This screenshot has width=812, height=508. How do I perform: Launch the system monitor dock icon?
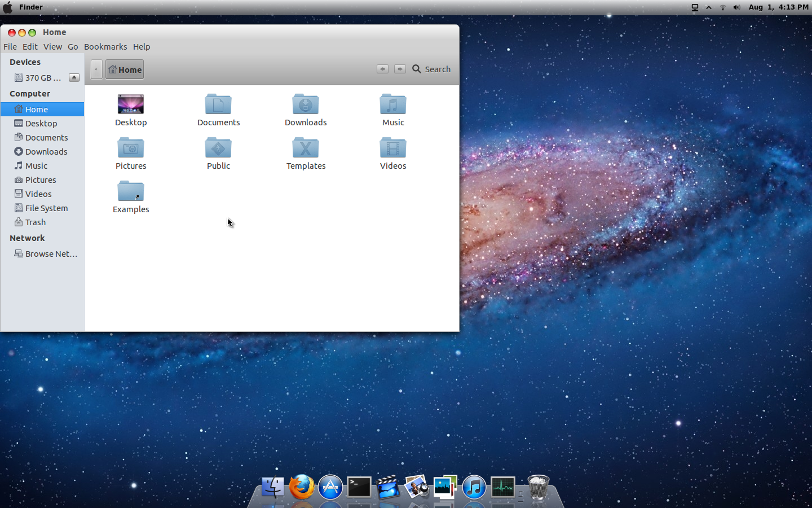(x=502, y=487)
